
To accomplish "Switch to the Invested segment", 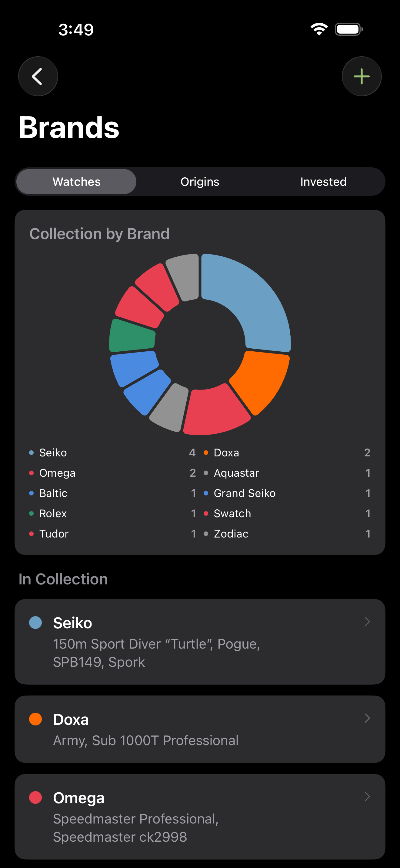I will 323,182.
